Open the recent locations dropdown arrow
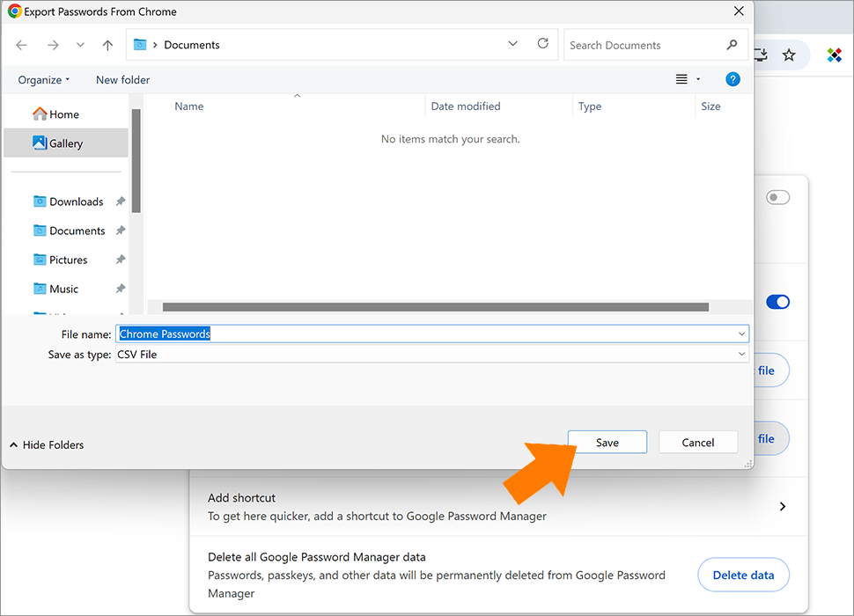This screenshot has width=854, height=616. 81,45
